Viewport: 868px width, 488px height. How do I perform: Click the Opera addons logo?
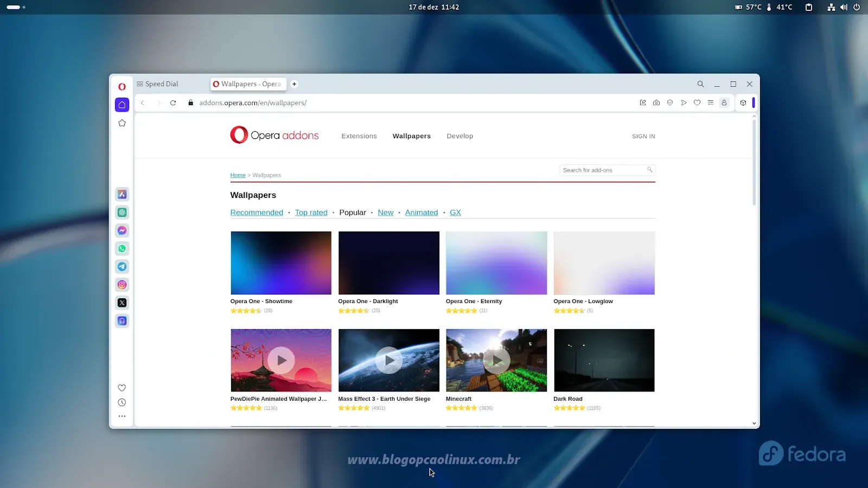tap(275, 135)
